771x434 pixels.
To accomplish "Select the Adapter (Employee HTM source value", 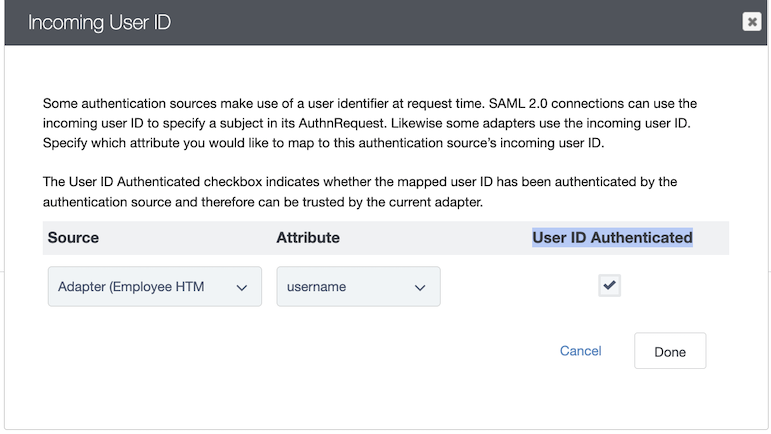I will pyautogui.click(x=131, y=287).
